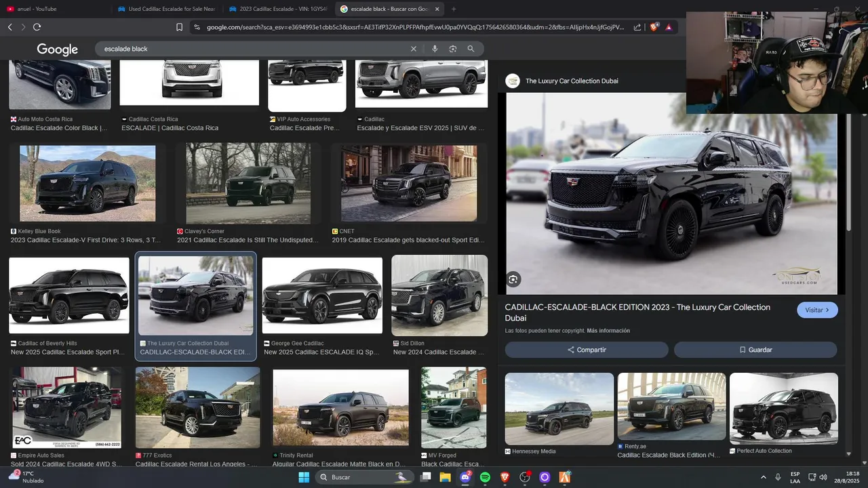
Task: Open the Kelley Blue Book Escalade-V thumbnail
Action: [x=87, y=183]
